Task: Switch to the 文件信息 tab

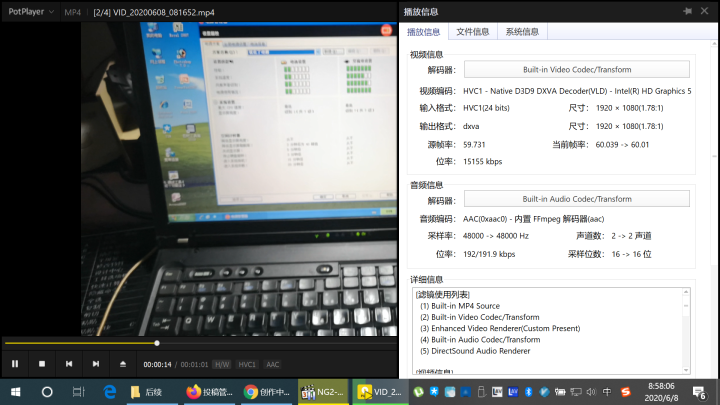Action: coord(473,31)
